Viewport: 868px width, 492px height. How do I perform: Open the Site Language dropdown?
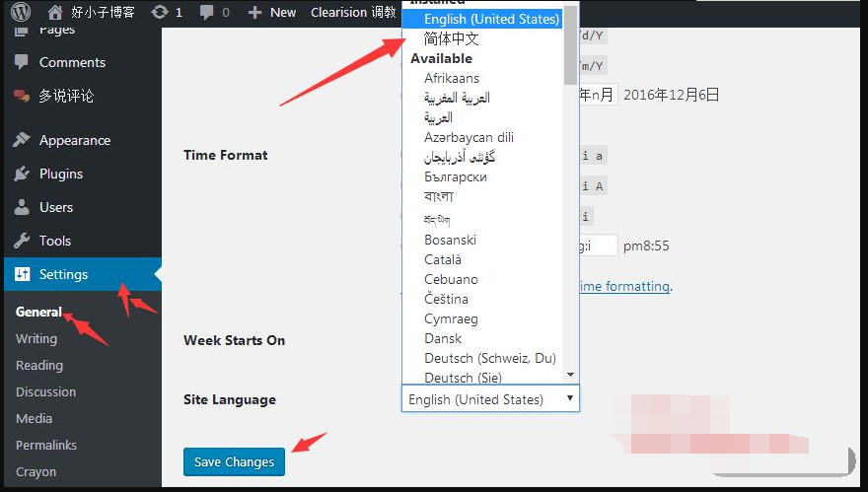pos(490,399)
